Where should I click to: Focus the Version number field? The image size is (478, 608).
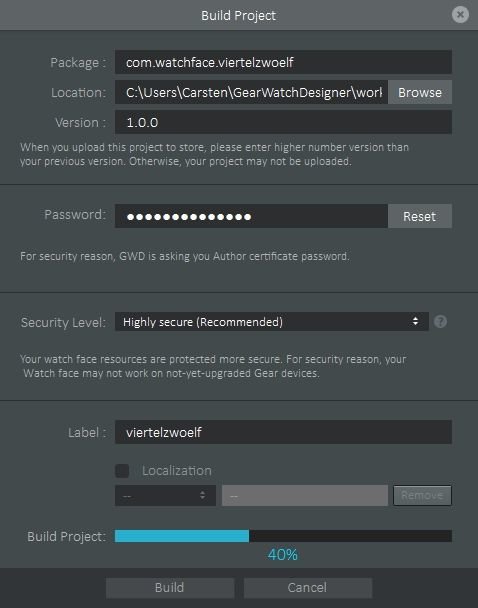[283, 122]
